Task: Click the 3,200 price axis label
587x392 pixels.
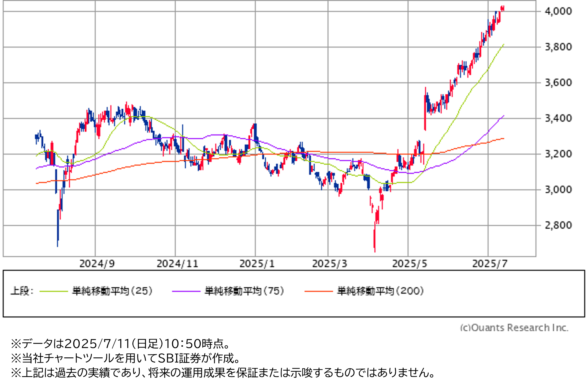Action: (x=558, y=154)
